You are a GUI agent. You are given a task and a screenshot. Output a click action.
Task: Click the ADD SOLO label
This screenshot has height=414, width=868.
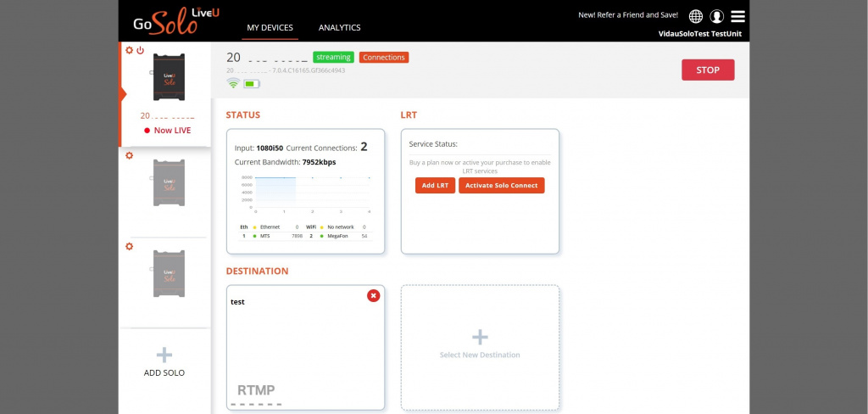pyautogui.click(x=164, y=373)
